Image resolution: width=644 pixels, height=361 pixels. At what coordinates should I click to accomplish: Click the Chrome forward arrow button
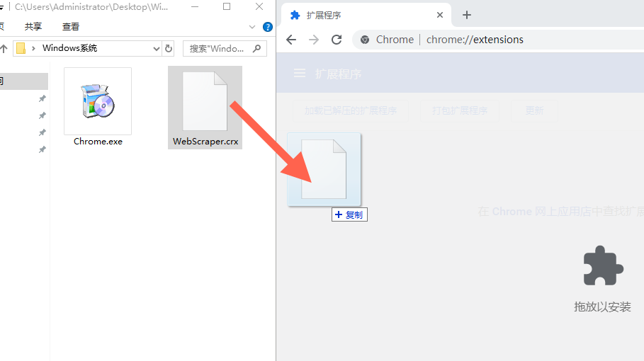(x=314, y=40)
